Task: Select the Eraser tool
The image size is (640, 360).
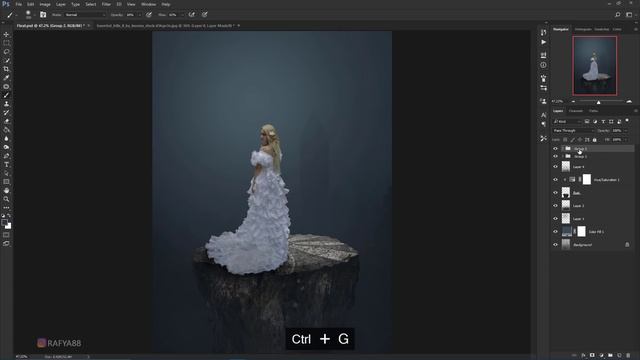Action: [6, 121]
